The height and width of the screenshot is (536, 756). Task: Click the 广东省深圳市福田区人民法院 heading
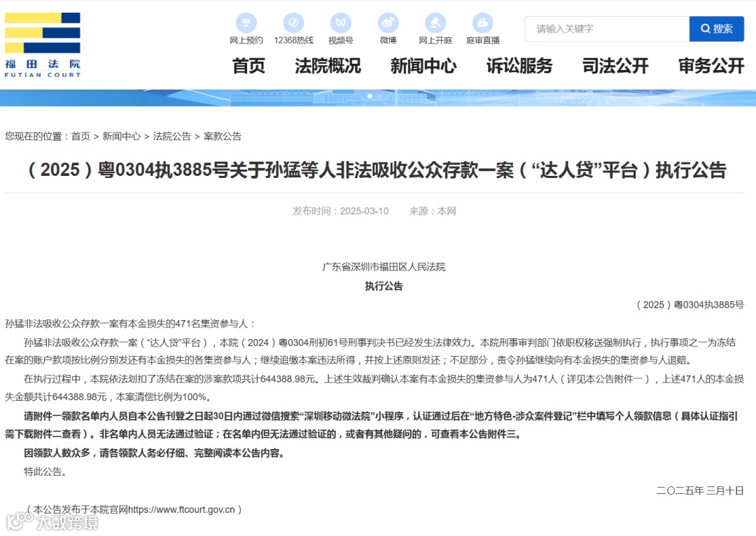point(384,267)
